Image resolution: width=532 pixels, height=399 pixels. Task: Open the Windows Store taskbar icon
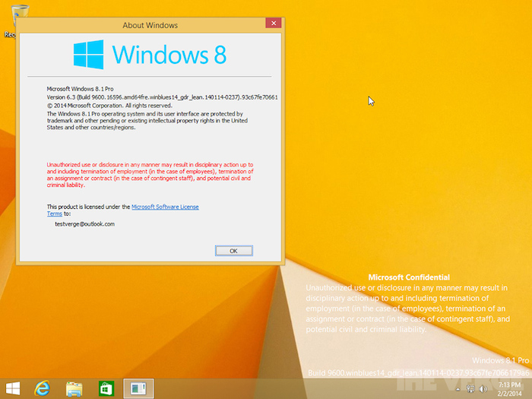[x=106, y=388]
